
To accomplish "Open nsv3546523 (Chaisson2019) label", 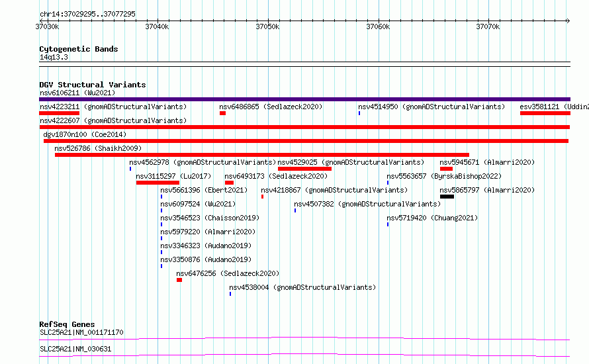I will [x=210, y=218].
